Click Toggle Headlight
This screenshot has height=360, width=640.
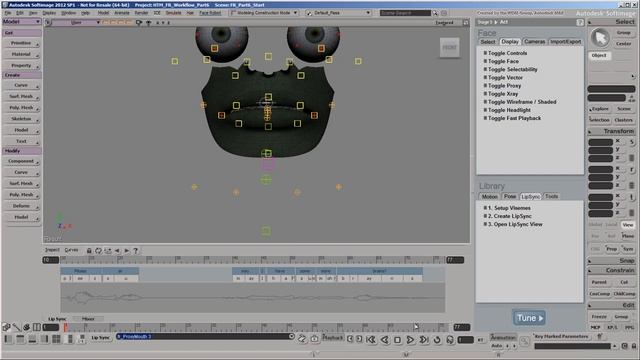(509, 110)
